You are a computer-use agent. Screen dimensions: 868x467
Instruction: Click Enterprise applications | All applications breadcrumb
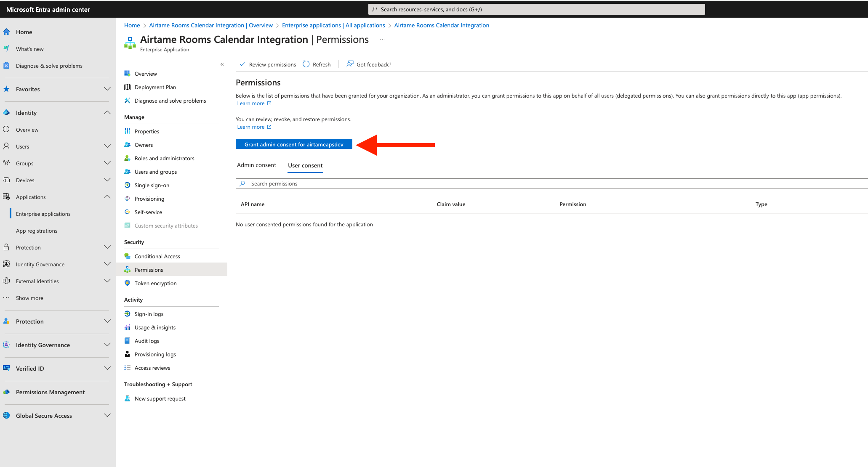click(333, 25)
